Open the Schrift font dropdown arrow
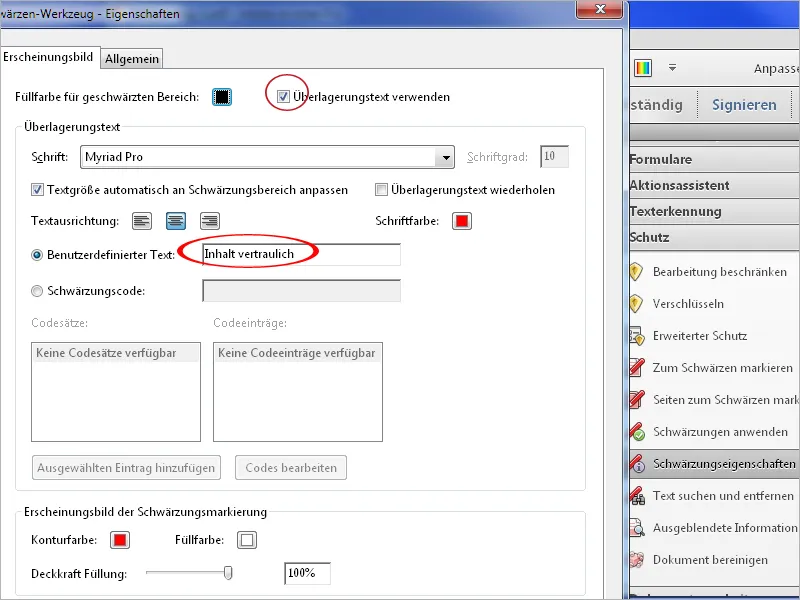 point(445,157)
